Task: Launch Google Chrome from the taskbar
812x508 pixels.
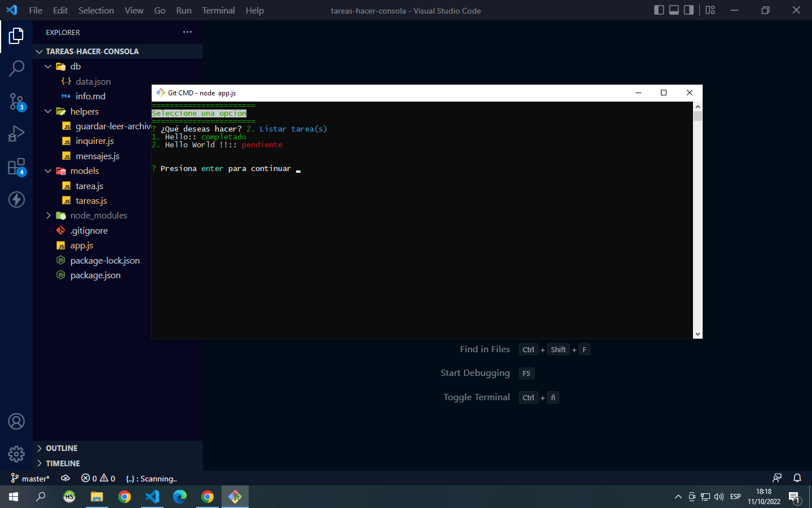Action: pos(124,497)
